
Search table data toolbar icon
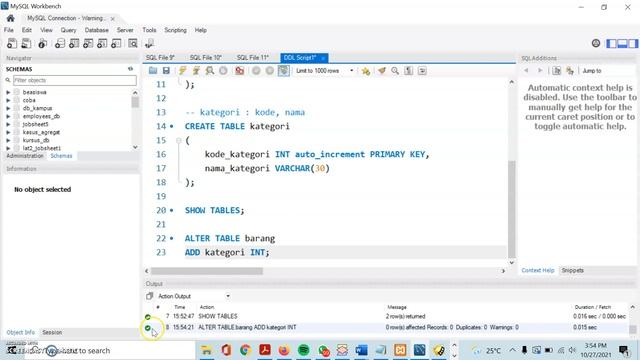[133, 43]
